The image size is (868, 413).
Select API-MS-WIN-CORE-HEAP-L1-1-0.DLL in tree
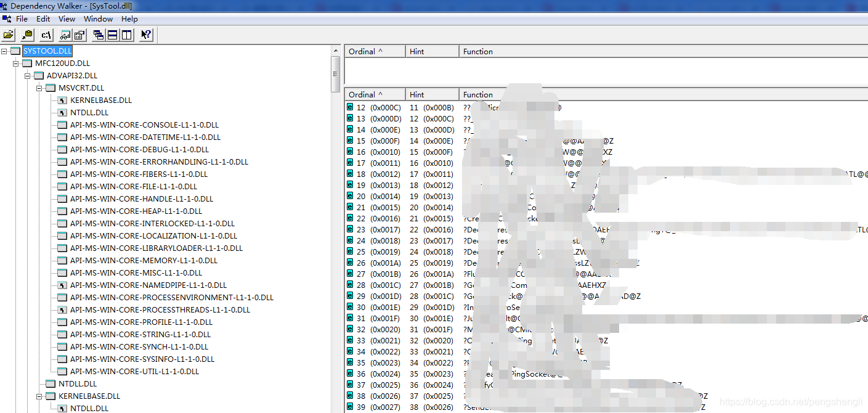(x=136, y=211)
